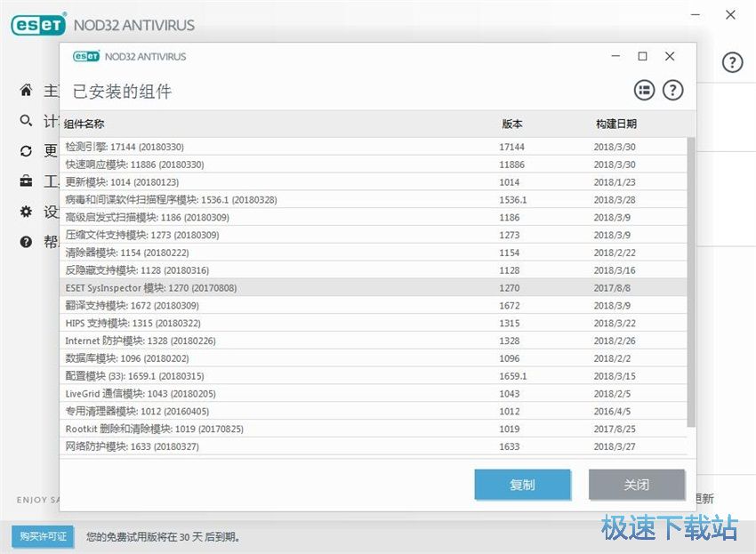The image size is (756, 554).
Task: Click main window's circular help icon at top right
Action: coord(732,62)
